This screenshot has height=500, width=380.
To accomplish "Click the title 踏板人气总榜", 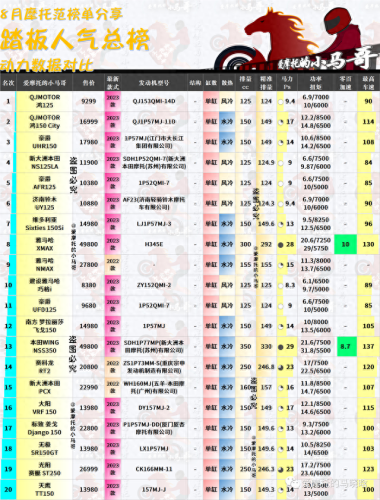I will click(75, 40).
